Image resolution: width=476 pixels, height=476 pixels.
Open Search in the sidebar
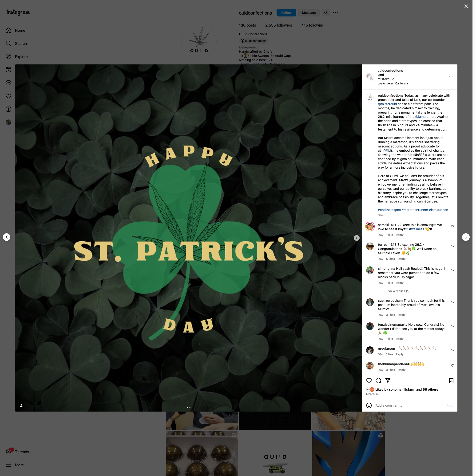(16, 43)
